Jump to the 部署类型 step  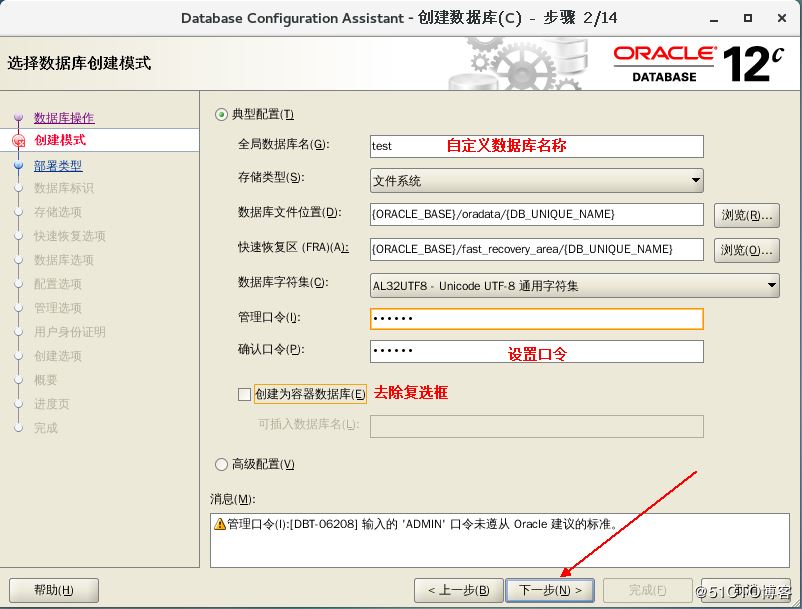[58, 166]
